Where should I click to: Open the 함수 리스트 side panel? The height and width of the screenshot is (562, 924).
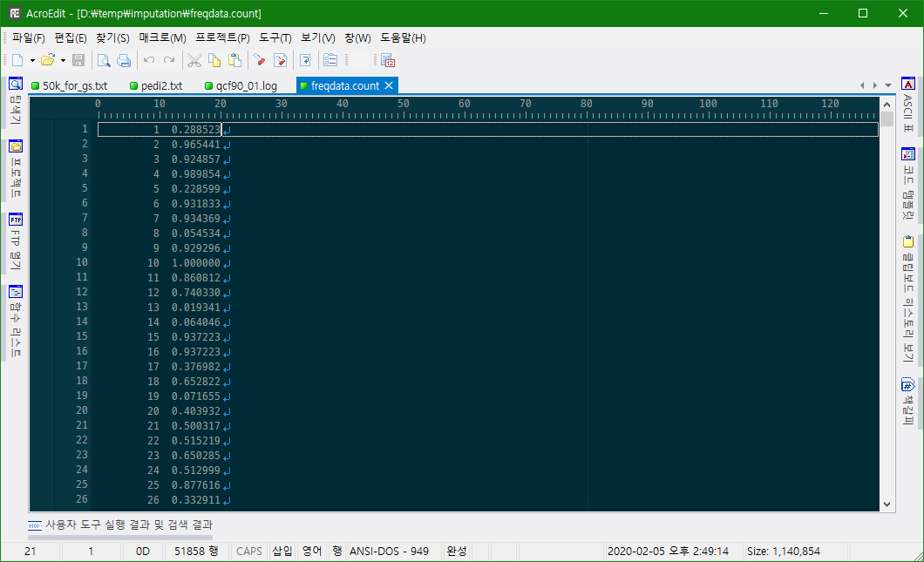point(16,322)
